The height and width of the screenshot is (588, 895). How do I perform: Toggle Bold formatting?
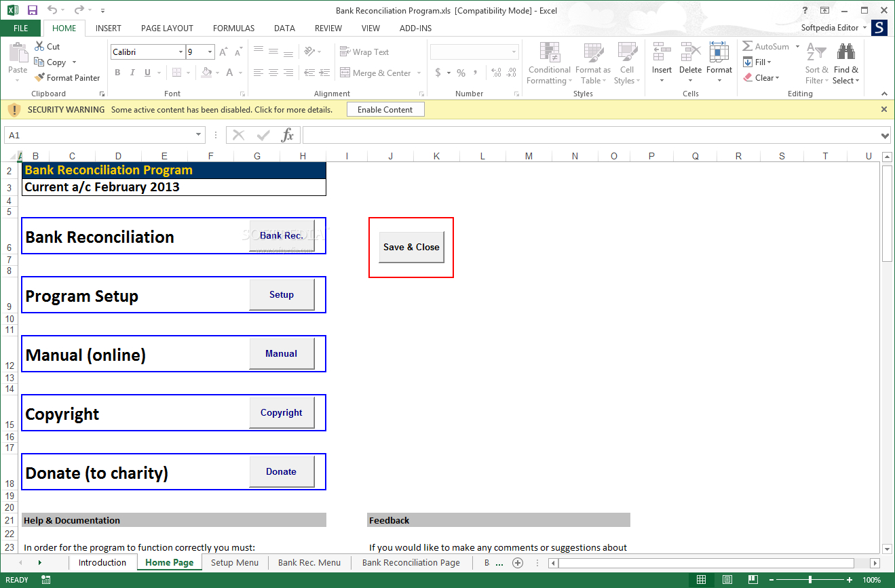point(117,73)
